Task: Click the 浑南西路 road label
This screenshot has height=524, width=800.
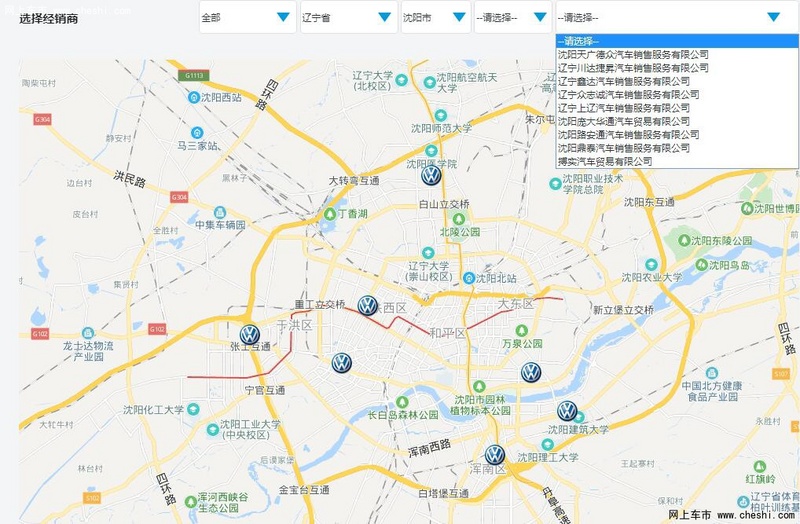Action: click(430, 447)
